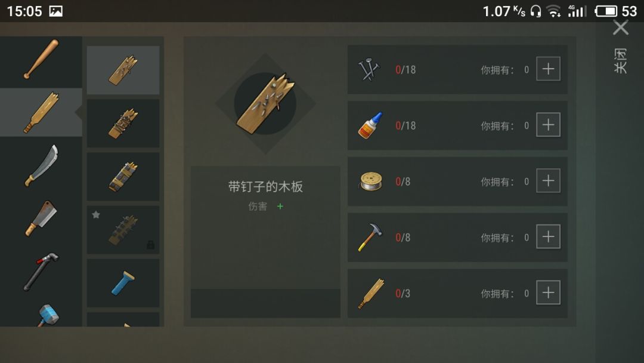This screenshot has width=644, height=363.
Task: Select the barbed wire plank modification
Action: pyautogui.click(x=123, y=124)
